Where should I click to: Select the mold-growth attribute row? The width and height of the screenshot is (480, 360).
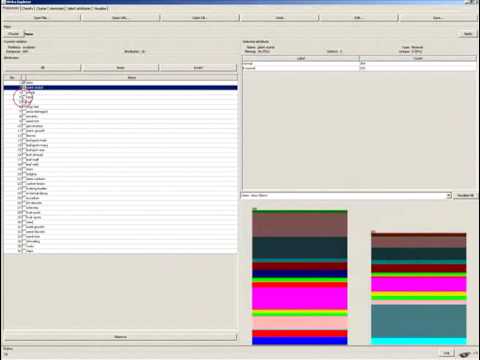click(x=121, y=227)
